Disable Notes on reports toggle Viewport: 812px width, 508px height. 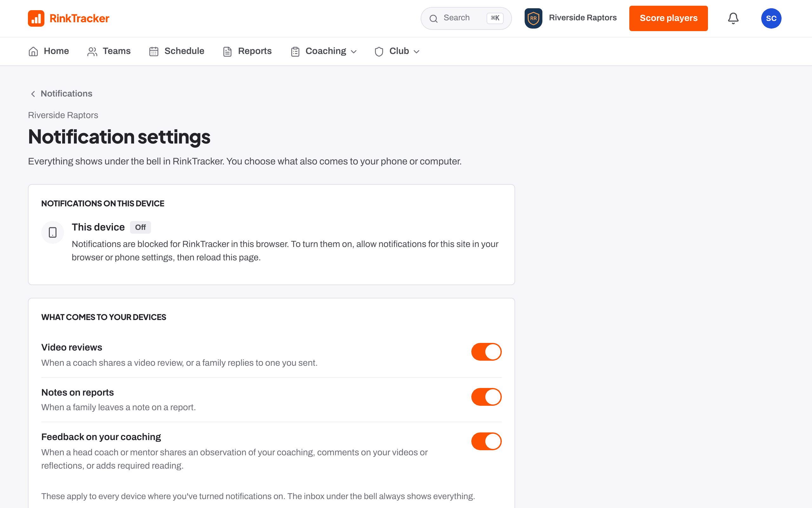486,397
